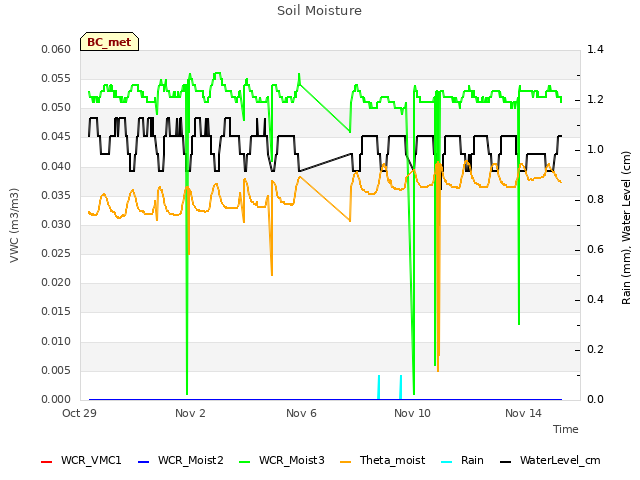This screenshot has height=480, width=640.
Task: Click black WaterLevel_cm legend color swatch
Action: pos(505,462)
